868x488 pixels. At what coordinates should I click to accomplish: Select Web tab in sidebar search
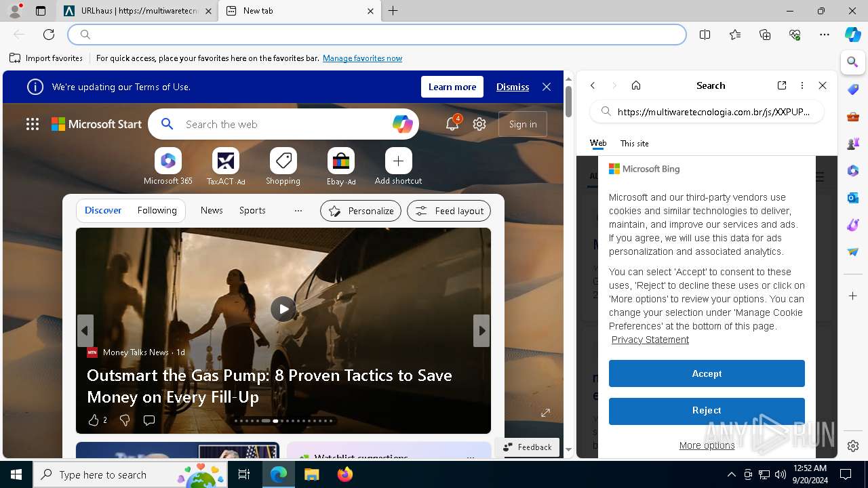tap(598, 143)
